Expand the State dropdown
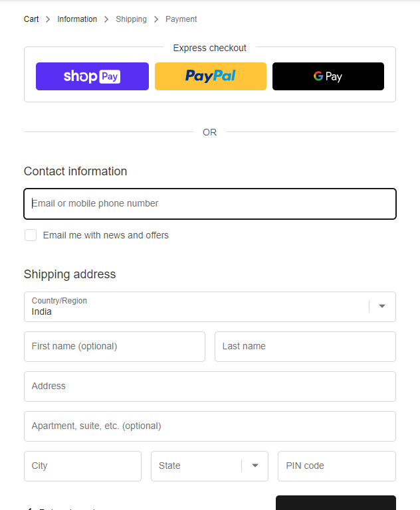This screenshot has height=510, width=420. click(209, 466)
